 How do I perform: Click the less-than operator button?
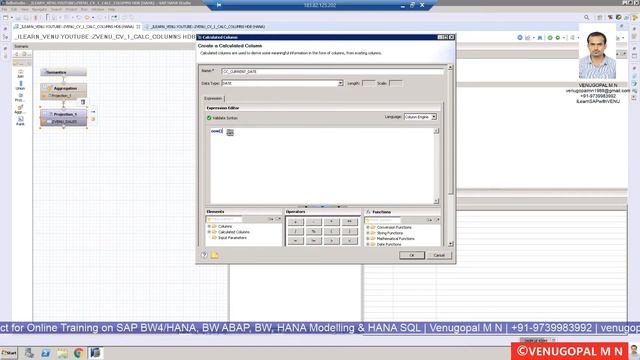(349, 241)
